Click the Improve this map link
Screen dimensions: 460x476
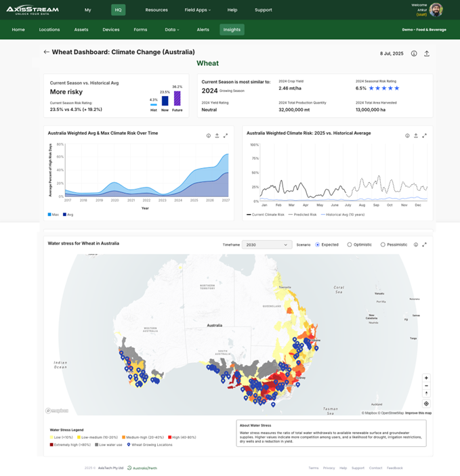pos(418,412)
